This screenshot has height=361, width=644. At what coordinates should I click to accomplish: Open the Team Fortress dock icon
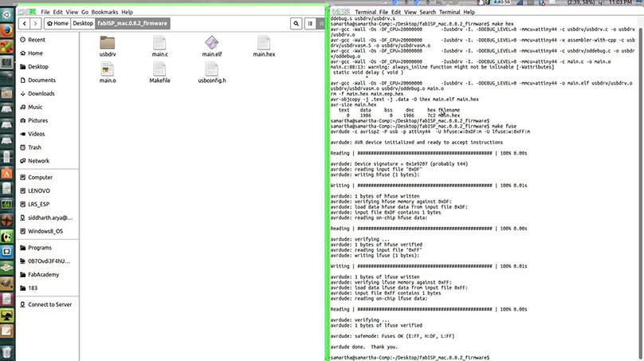[x=7, y=220]
